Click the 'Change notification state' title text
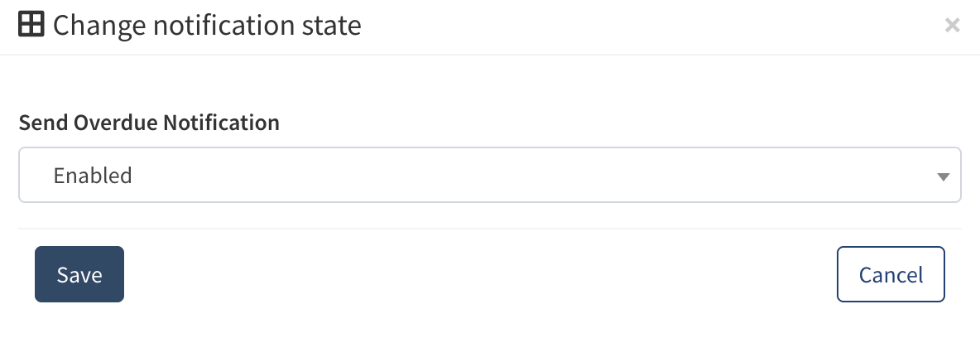Screen dimensions: 980x338 [x=207, y=26]
